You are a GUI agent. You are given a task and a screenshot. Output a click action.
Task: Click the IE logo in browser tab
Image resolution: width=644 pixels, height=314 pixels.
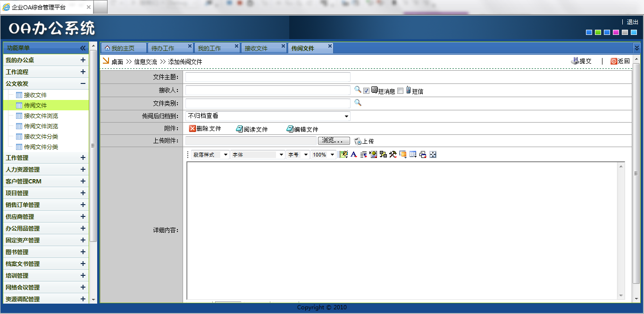click(x=6, y=7)
